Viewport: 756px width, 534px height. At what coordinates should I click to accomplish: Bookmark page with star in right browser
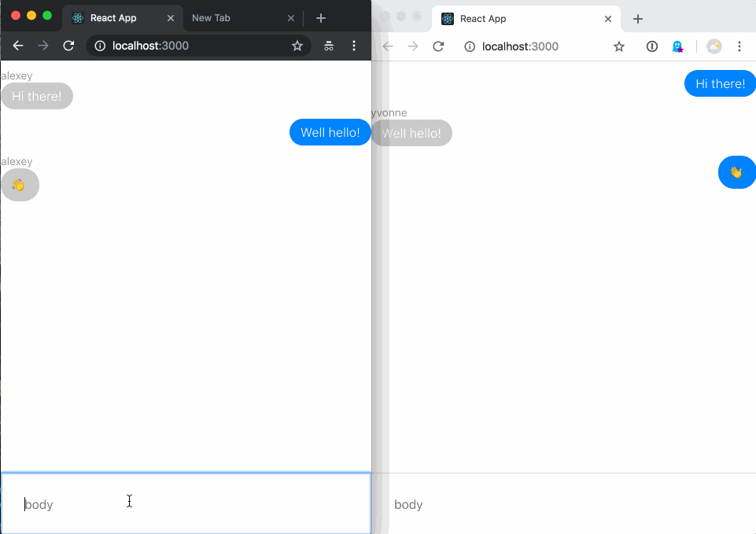(x=619, y=46)
